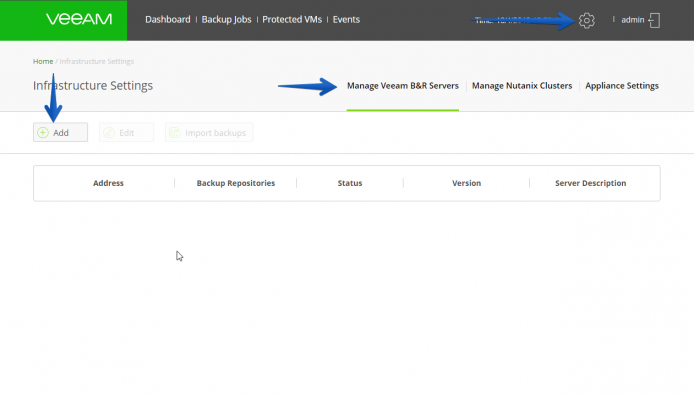Click the Import backups icon
The height and width of the screenshot is (395, 694).
pos(175,132)
